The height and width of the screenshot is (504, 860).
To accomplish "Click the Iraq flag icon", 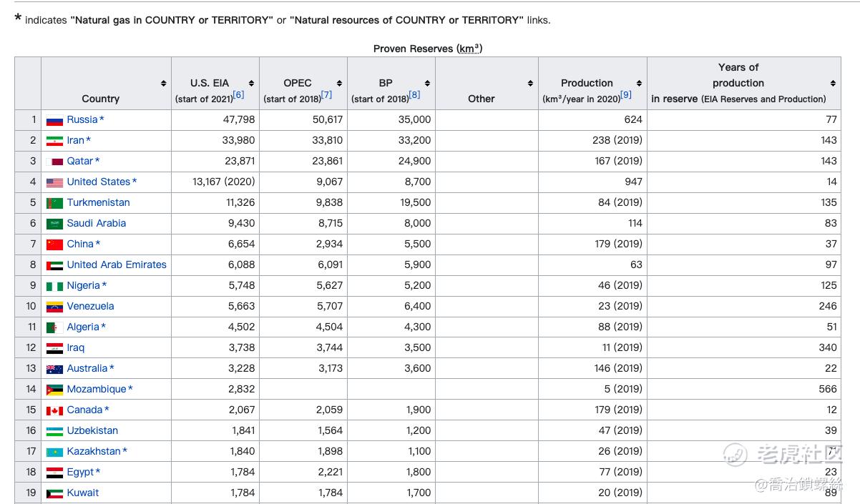I will pos(54,348).
